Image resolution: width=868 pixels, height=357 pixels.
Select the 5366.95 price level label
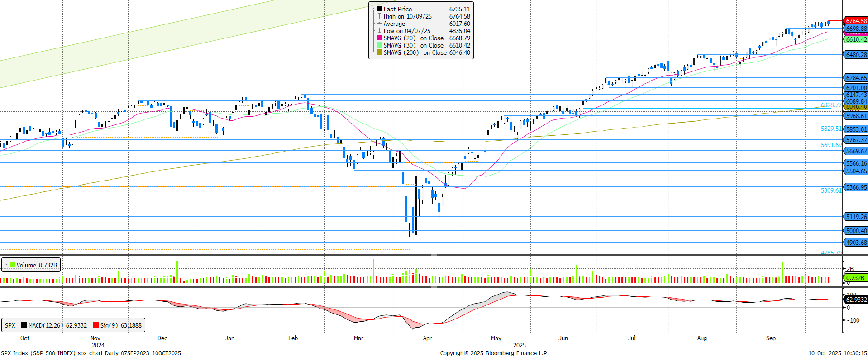tap(856, 187)
